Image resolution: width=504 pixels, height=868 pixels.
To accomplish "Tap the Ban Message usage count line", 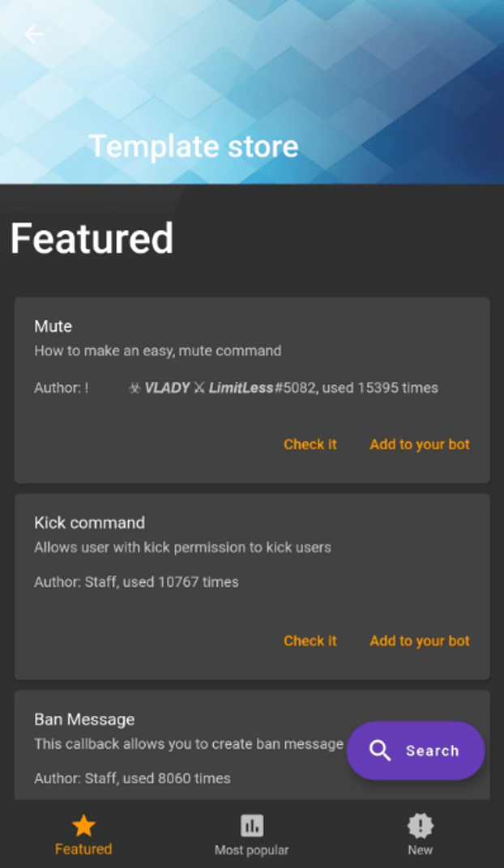I will click(x=132, y=778).
